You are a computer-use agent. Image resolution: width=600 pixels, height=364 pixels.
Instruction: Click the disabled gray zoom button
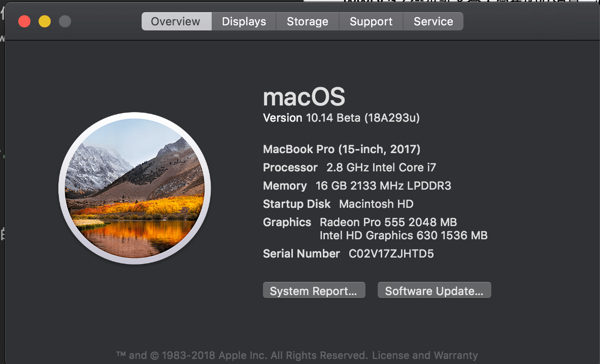coord(65,21)
